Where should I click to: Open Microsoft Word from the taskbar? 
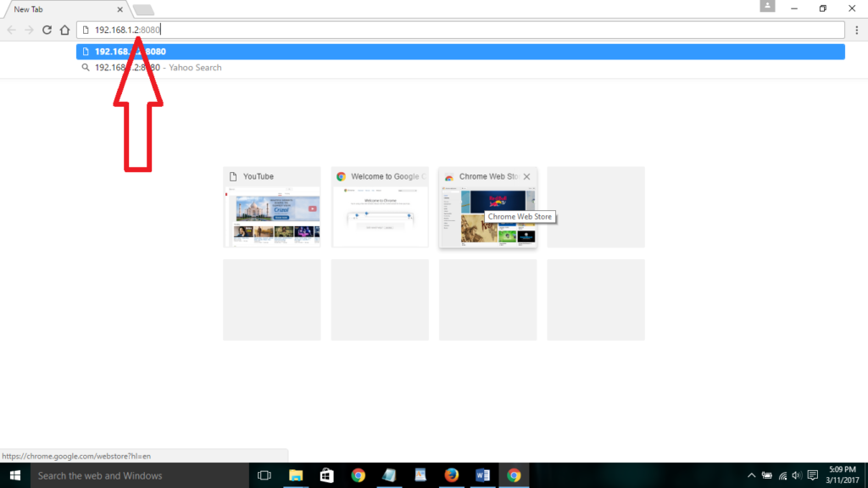click(x=482, y=475)
